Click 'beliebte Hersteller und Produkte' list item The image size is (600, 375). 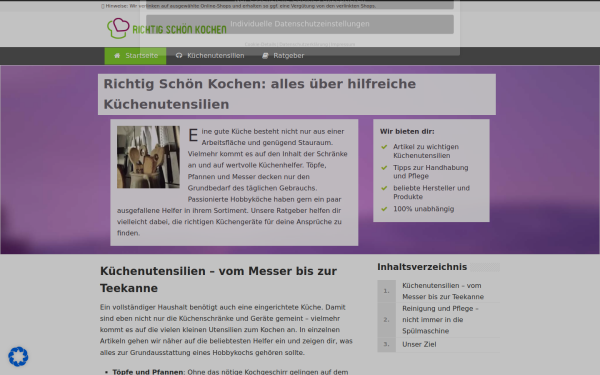pos(431,192)
